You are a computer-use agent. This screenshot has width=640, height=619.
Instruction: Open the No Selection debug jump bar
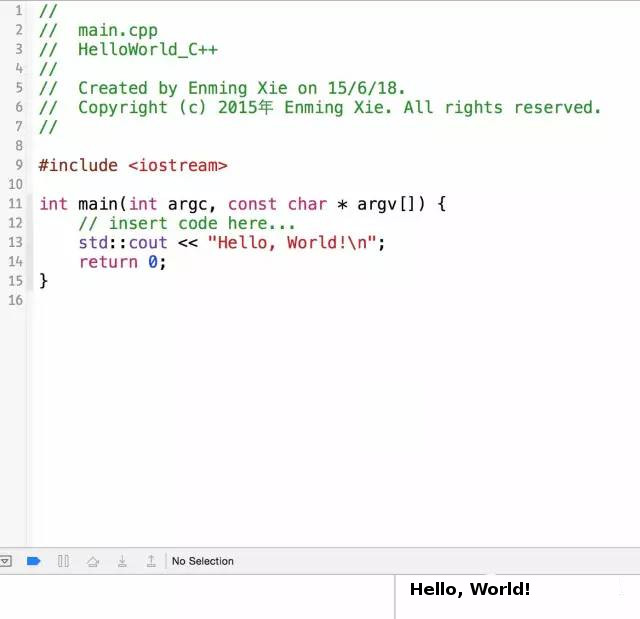[x=202, y=561]
